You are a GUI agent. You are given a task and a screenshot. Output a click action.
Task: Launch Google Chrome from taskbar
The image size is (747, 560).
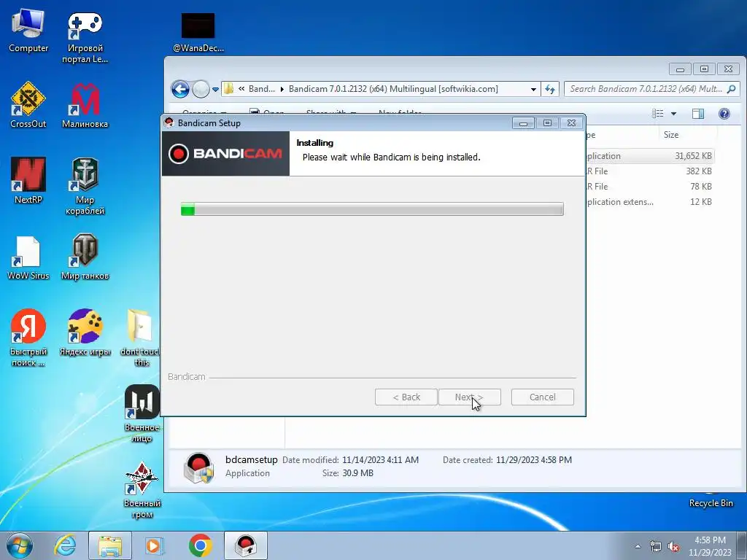[200, 545]
